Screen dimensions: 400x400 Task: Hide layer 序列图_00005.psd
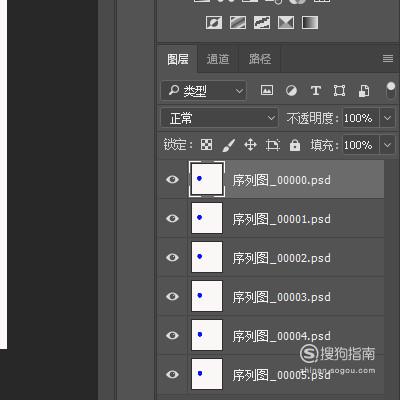click(x=172, y=374)
